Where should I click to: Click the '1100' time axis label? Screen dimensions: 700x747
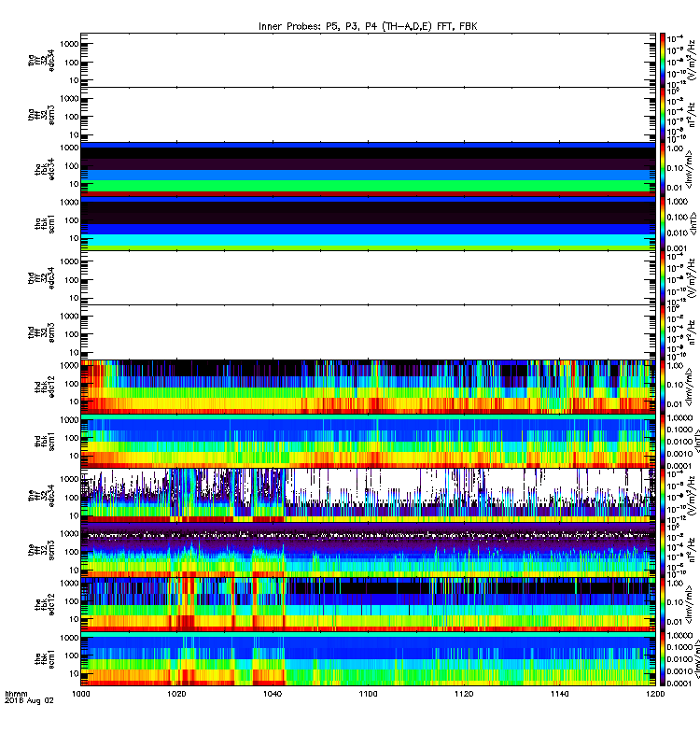(x=368, y=694)
